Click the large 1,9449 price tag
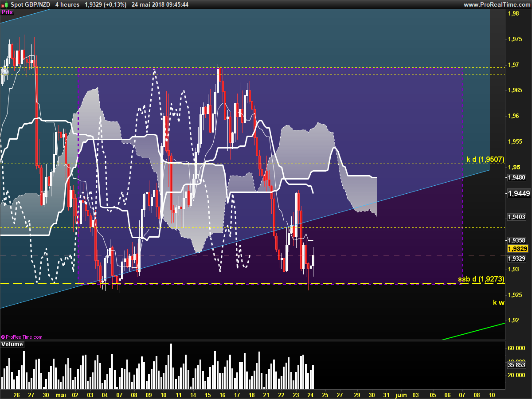The height and width of the screenshot is (399, 532). pyautogui.click(x=519, y=193)
